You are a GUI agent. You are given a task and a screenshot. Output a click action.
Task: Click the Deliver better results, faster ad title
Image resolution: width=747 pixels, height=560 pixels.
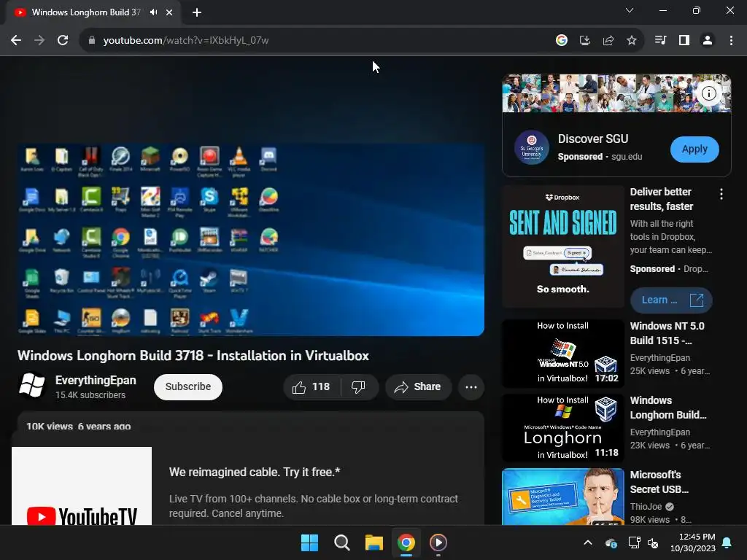tap(661, 199)
